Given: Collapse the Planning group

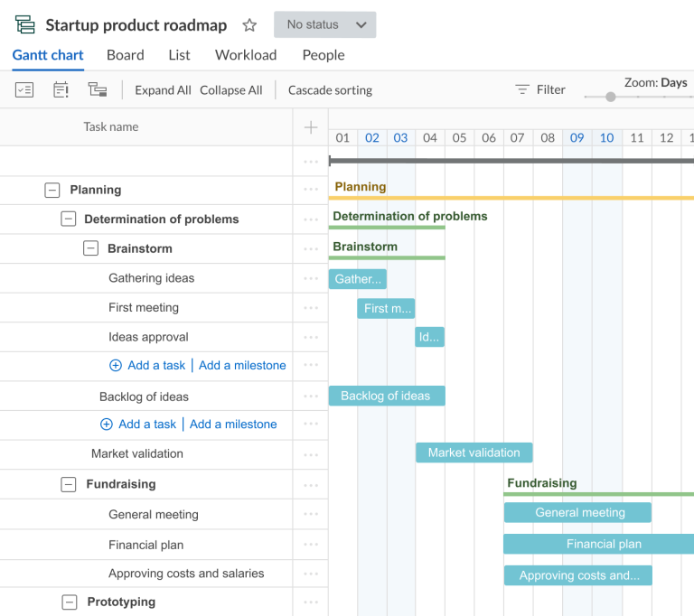Looking at the screenshot, I should [52, 190].
